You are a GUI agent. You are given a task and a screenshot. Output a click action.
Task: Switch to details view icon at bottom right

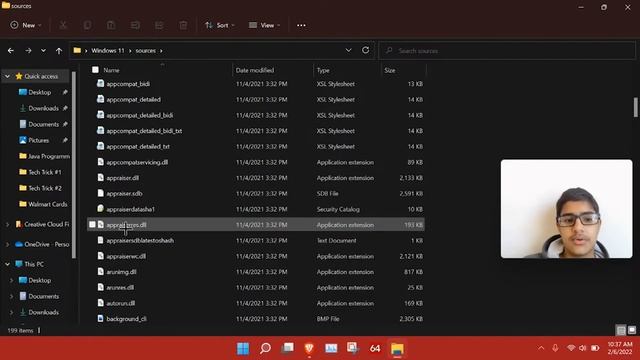coord(621,330)
